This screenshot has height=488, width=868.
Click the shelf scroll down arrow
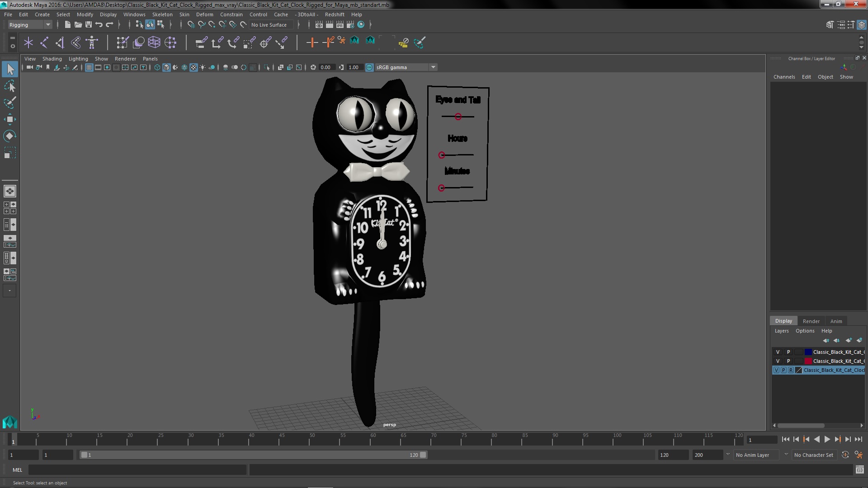click(x=861, y=47)
